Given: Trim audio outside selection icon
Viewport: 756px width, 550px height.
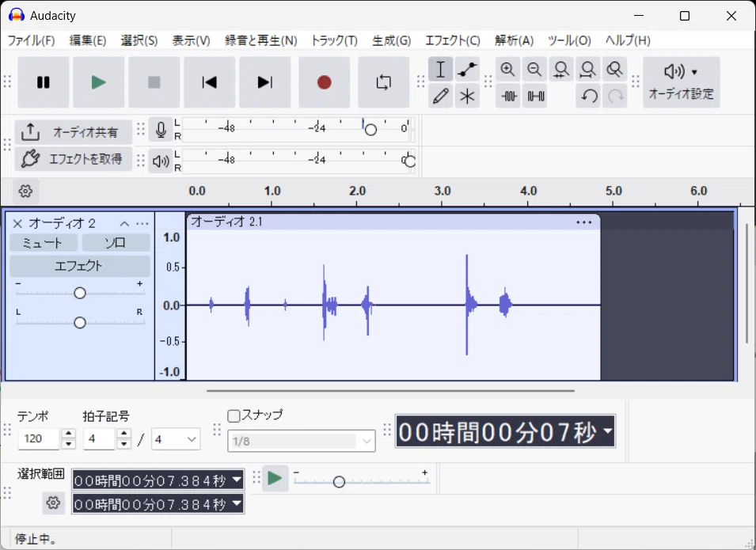Looking at the screenshot, I should point(507,96).
